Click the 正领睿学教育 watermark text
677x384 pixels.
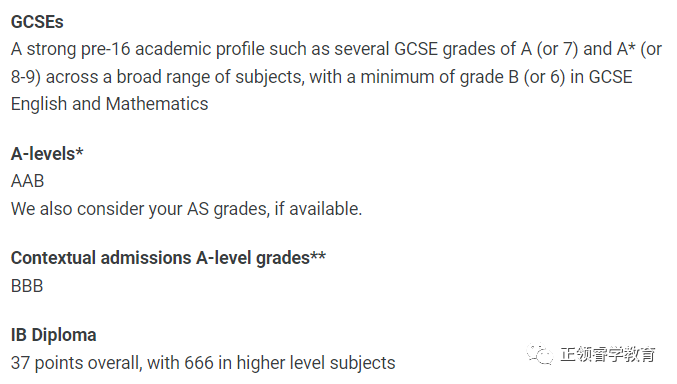608,354
